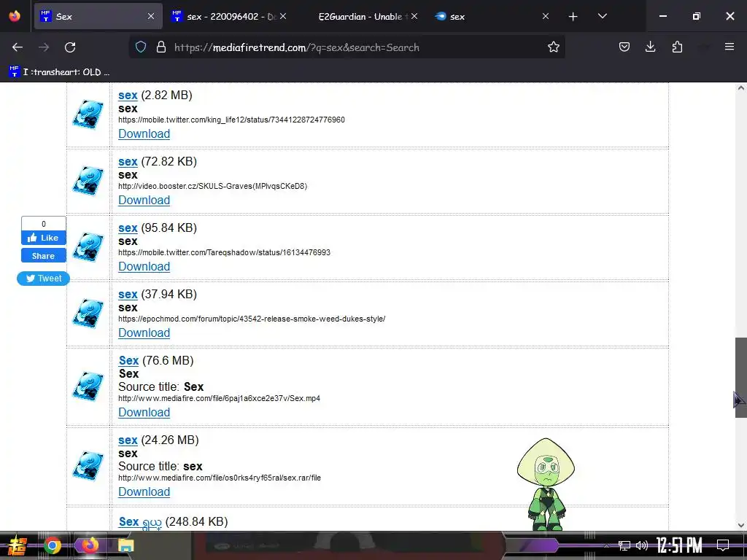Viewport: 747px width, 560px height.
Task: Click the epochmod.com forum URL text
Action: pyautogui.click(x=252, y=319)
